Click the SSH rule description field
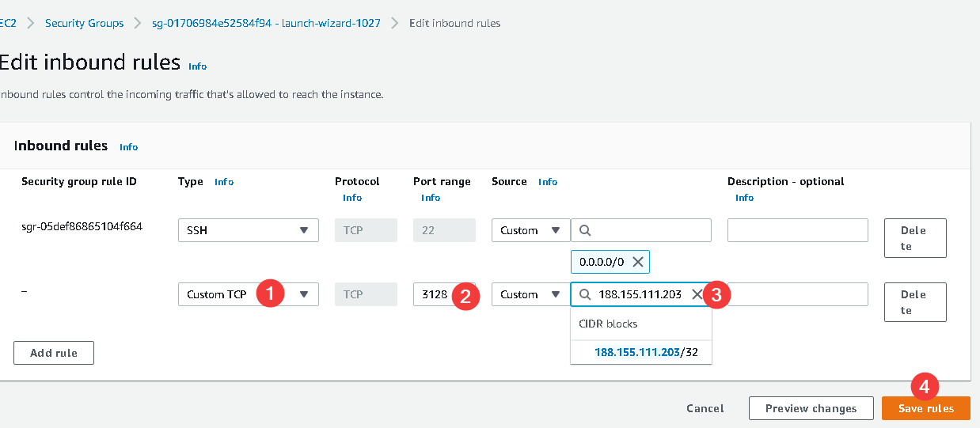This screenshot has width=980, height=428. tap(797, 230)
